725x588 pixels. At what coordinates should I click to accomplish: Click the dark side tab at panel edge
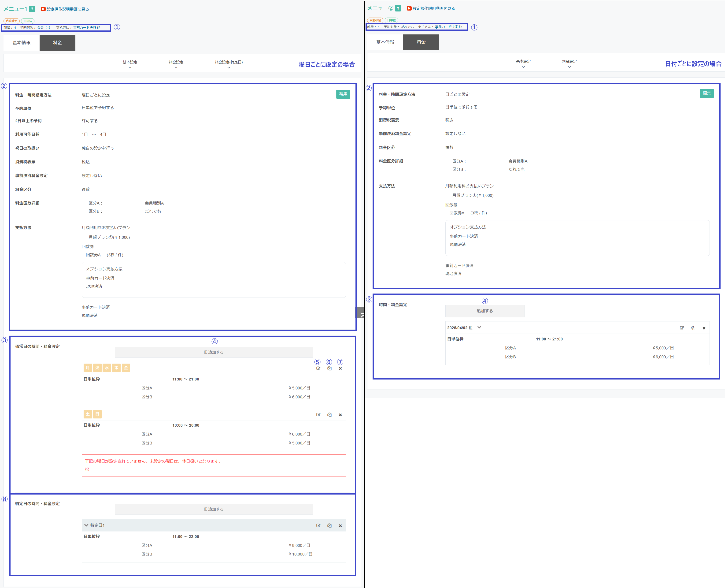tap(359, 312)
